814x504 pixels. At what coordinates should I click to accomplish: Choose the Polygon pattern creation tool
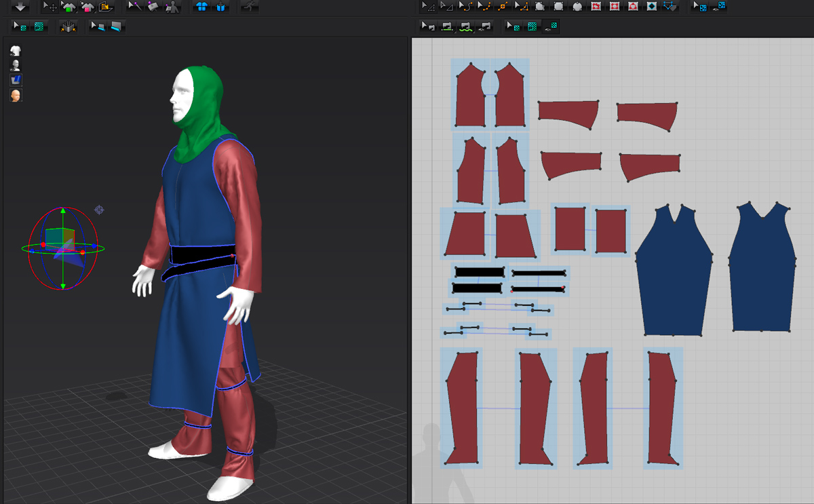[540, 6]
